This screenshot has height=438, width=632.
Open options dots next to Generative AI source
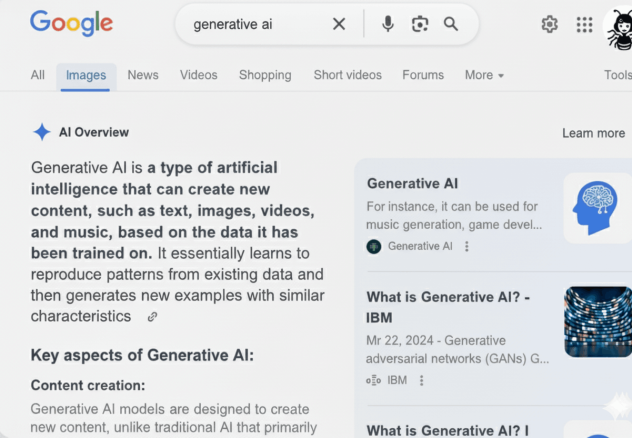pos(467,246)
